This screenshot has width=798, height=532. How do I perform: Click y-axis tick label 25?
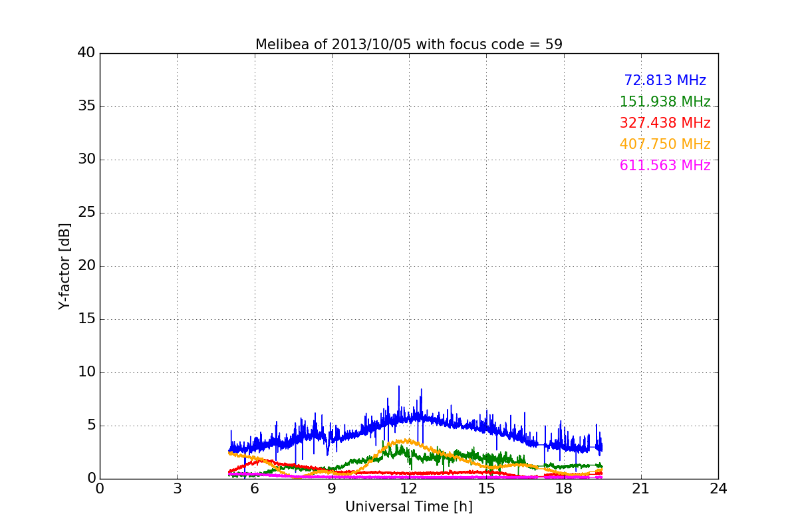click(x=86, y=213)
